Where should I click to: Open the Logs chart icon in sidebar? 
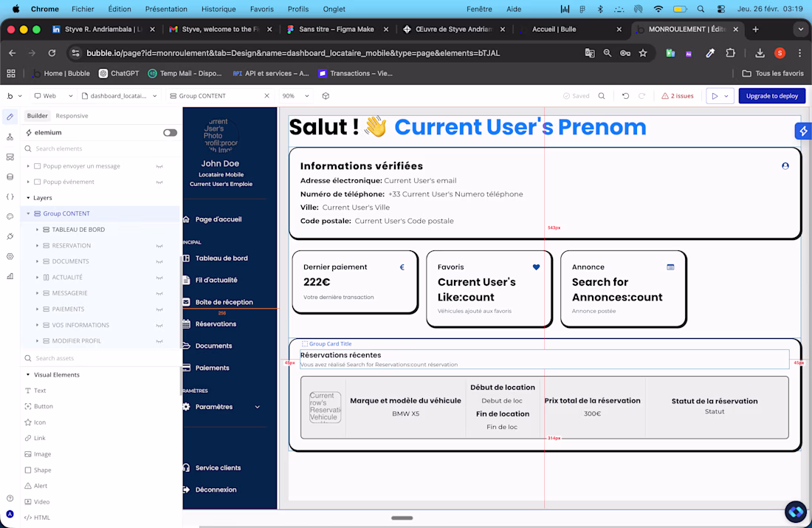(10, 276)
